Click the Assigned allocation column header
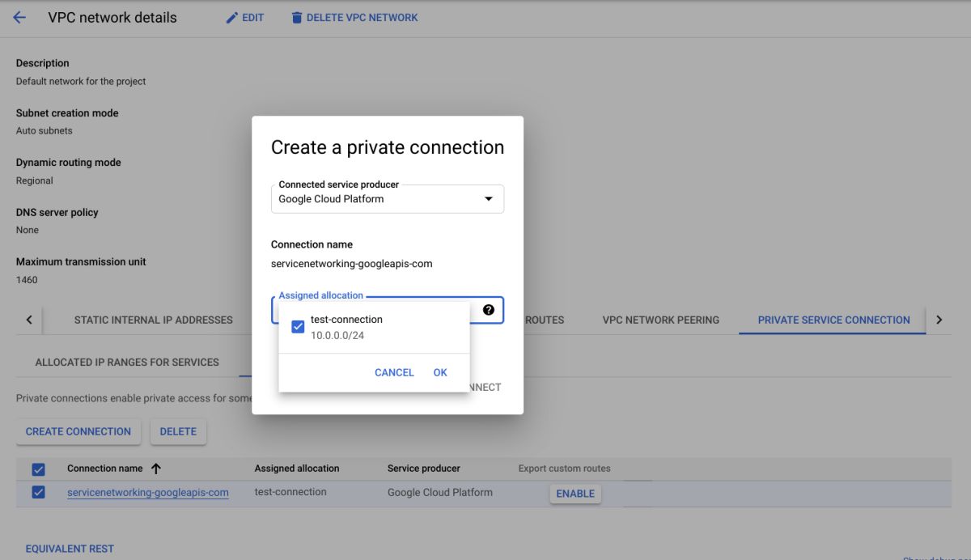 [x=297, y=468]
